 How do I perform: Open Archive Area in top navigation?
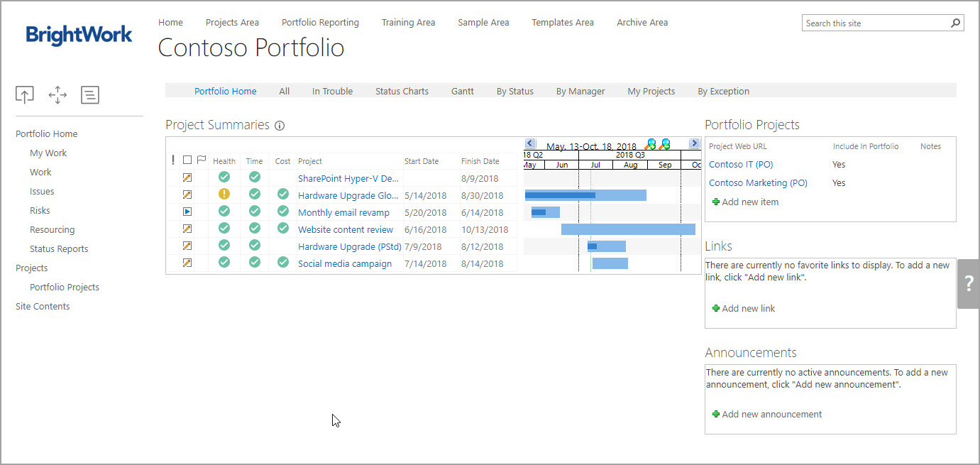642,23
